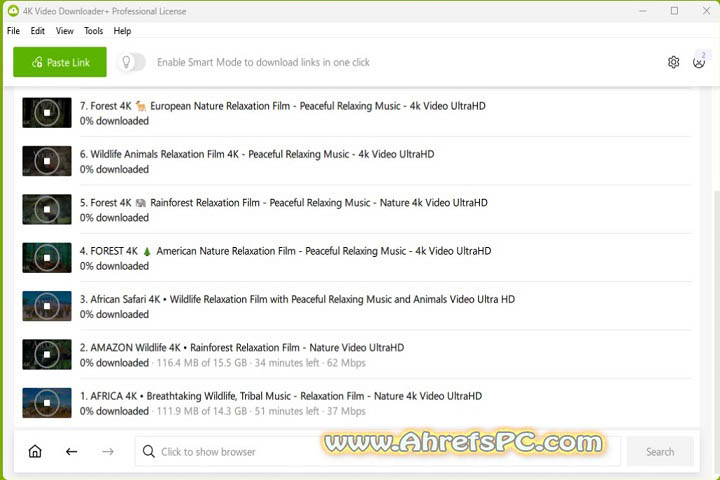Click the 'Click to show browser' field
This screenshot has height=480, width=720.
pyautogui.click(x=377, y=452)
